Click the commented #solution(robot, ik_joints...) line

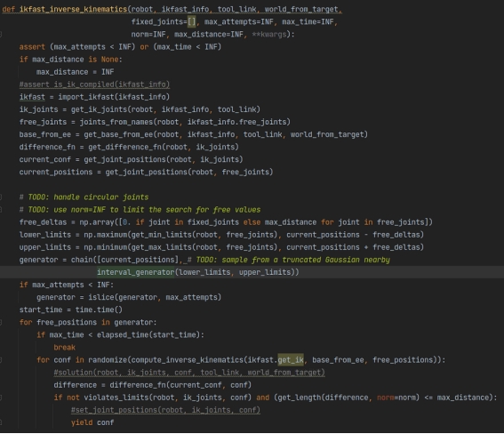coord(189,373)
